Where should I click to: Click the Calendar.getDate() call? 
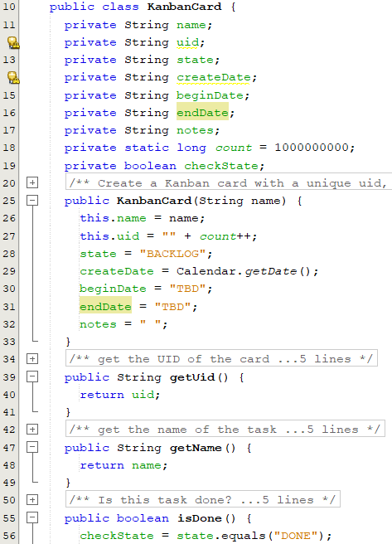click(243, 271)
